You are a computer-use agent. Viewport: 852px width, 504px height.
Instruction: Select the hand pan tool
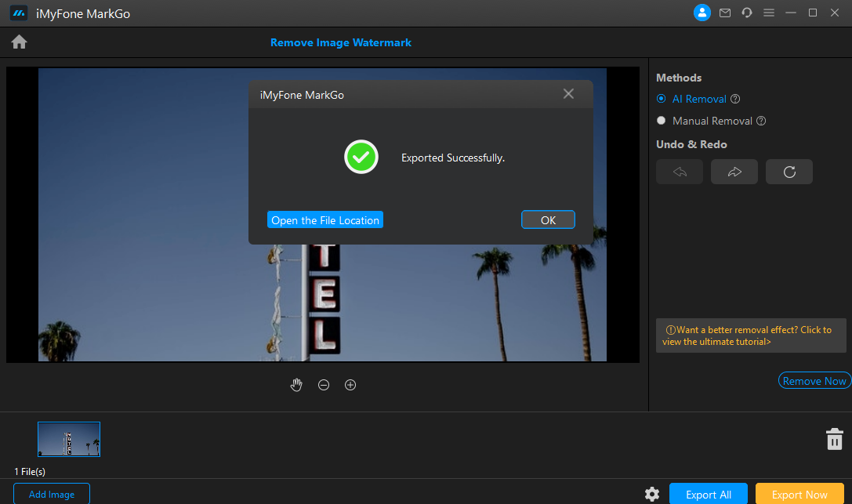[296, 385]
